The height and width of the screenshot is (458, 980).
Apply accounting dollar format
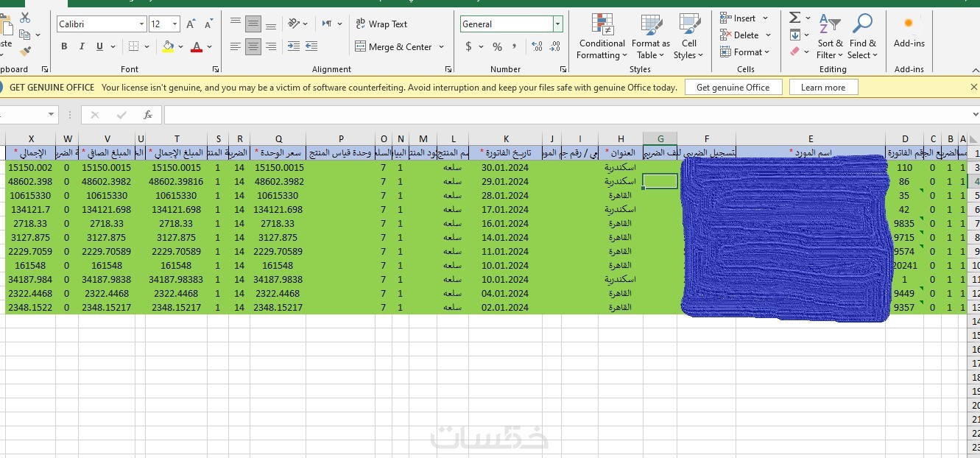468,46
